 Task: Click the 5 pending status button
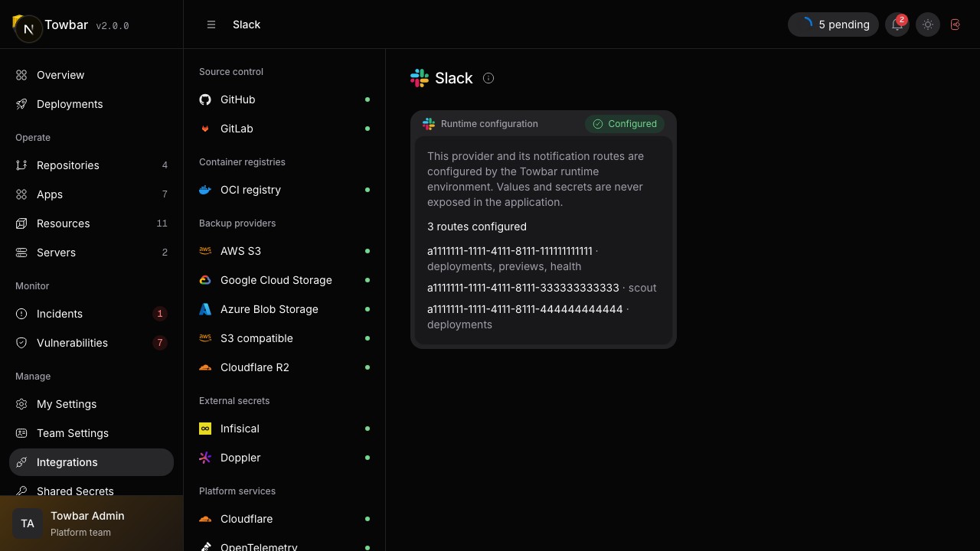coord(833,24)
